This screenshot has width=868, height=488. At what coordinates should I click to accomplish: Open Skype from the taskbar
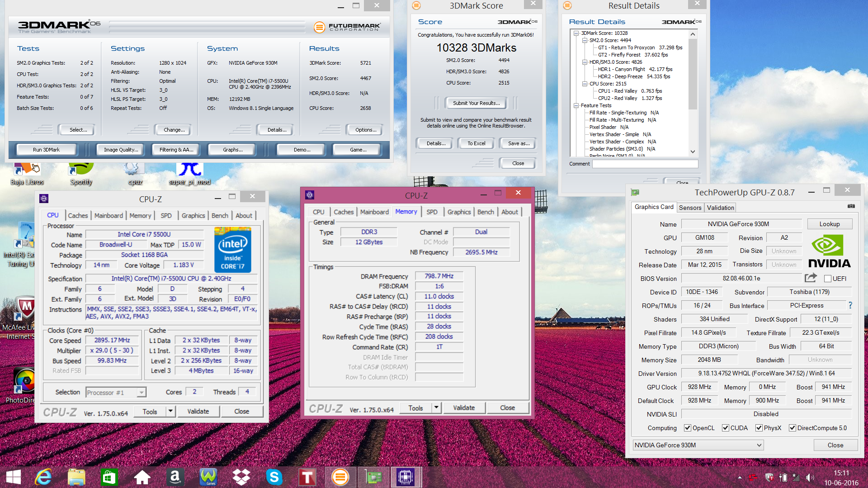(x=274, y=477)
